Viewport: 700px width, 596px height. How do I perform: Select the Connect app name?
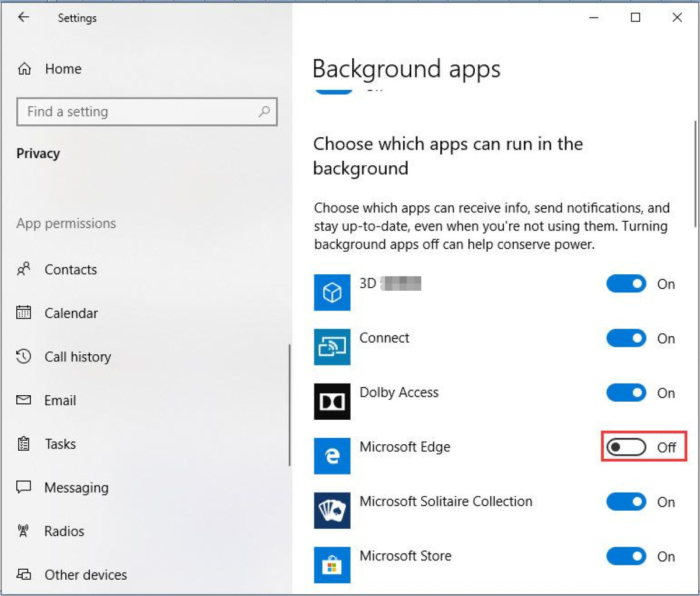384,338
